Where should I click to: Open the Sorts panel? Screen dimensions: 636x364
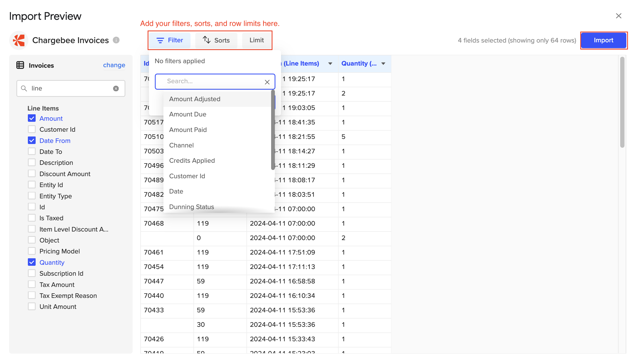(x=216, y=40)
